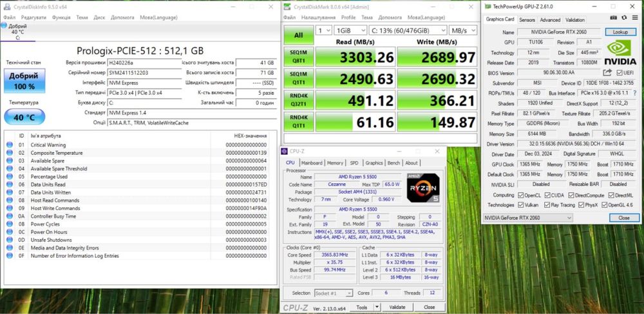
Task: Click the Unsafe Shutdowns status orb
Action: [10, 240]
